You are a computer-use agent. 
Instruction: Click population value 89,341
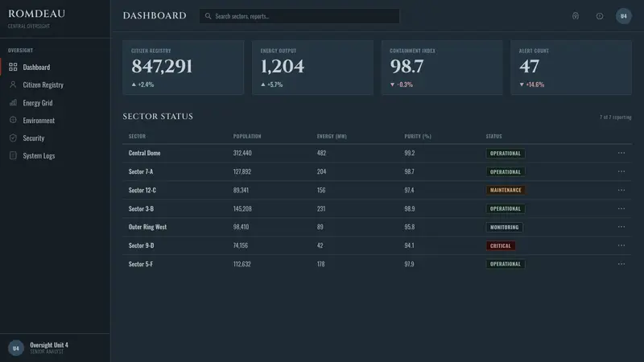click(241, 190)
